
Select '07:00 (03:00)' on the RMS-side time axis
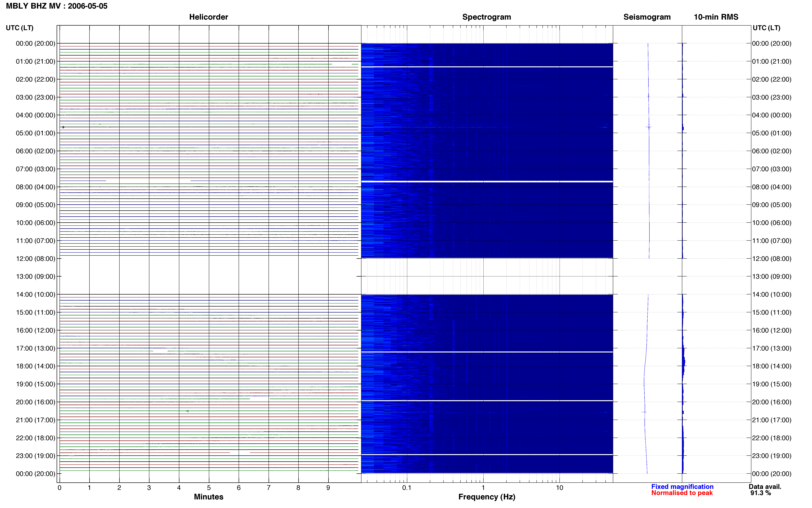click(x=771, y=169)
